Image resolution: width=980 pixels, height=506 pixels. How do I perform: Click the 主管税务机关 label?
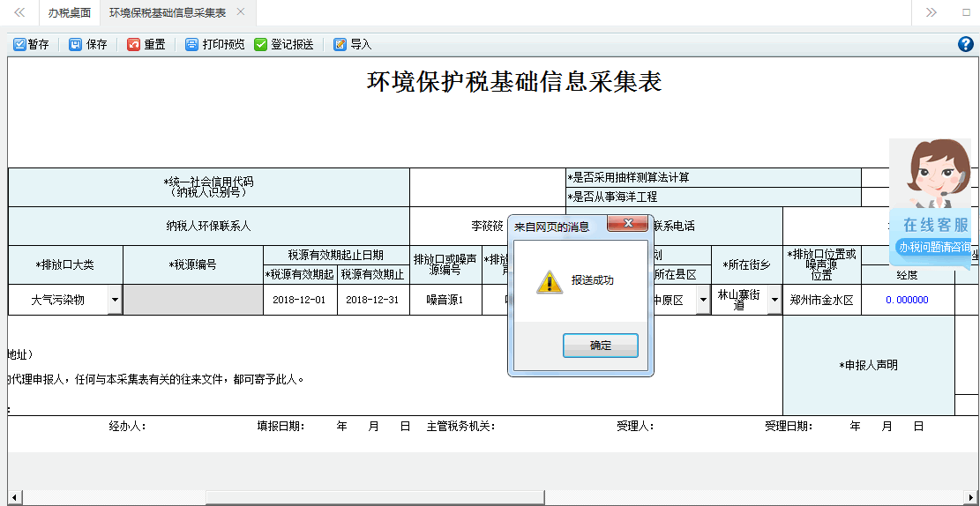click(460, 427)
